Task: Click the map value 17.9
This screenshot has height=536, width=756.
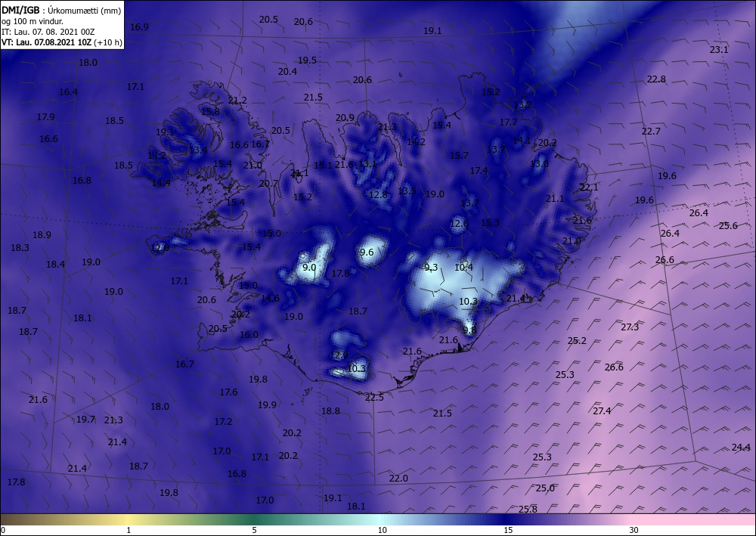Action: click(x=46, y=116)
